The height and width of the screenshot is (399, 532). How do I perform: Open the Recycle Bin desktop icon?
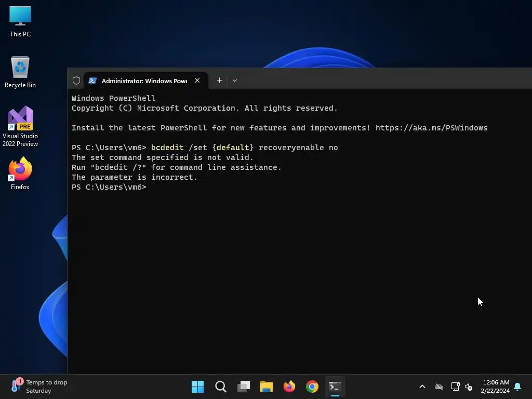pos(20,72)
